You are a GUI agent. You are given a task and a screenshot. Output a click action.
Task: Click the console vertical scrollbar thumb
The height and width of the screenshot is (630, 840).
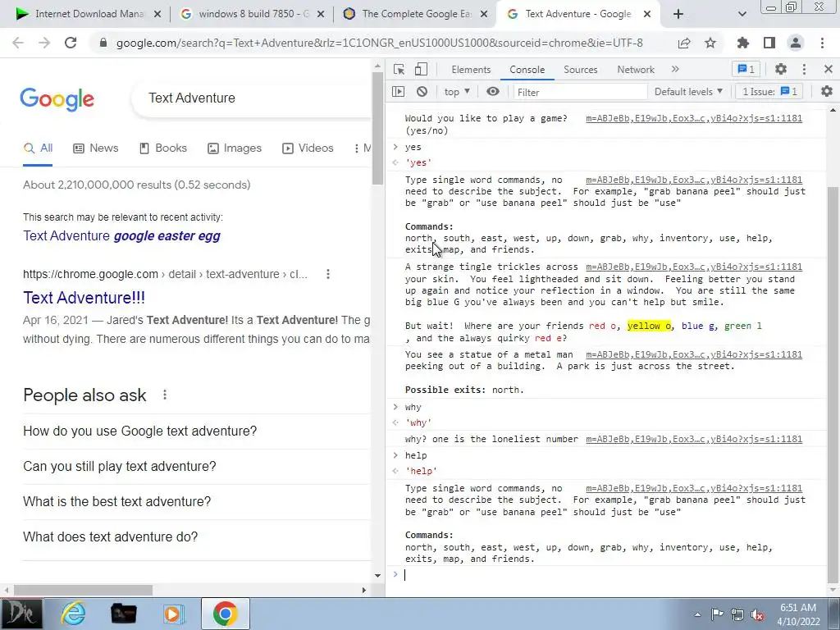coord(833,384)
